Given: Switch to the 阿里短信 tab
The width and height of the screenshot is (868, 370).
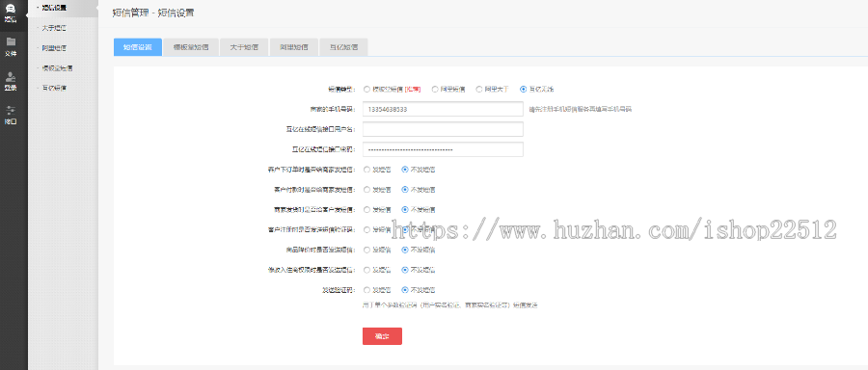Looking at the screenshot, I should pos(294,47).
